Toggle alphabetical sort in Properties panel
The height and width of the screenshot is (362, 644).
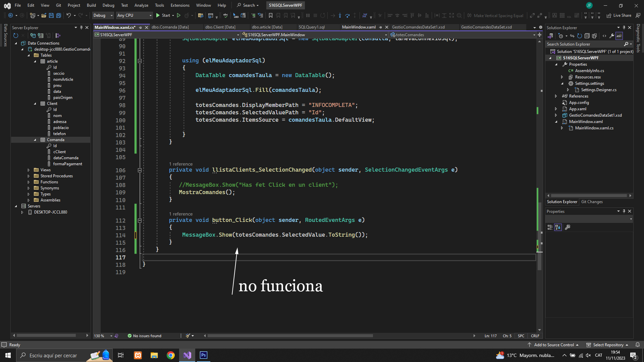[558, 227]
